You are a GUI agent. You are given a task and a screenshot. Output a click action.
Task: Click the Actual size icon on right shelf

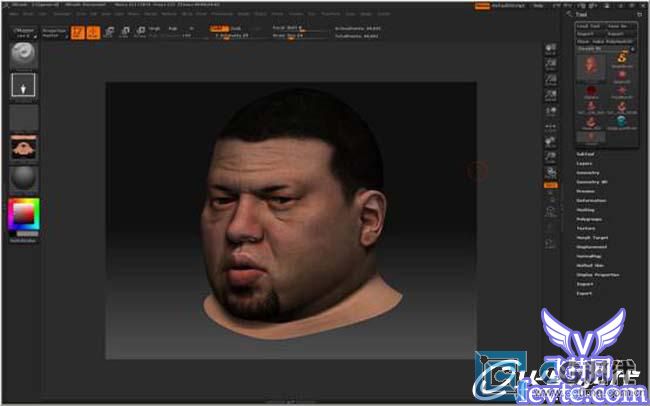click(551, 80)
